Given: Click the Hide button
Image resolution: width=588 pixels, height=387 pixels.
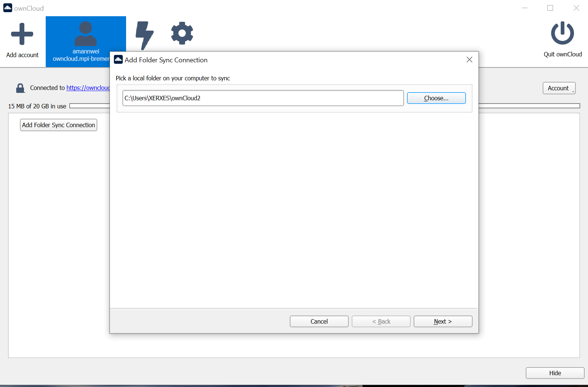Looking at the screenshot, I should click(x=555, y=373).
